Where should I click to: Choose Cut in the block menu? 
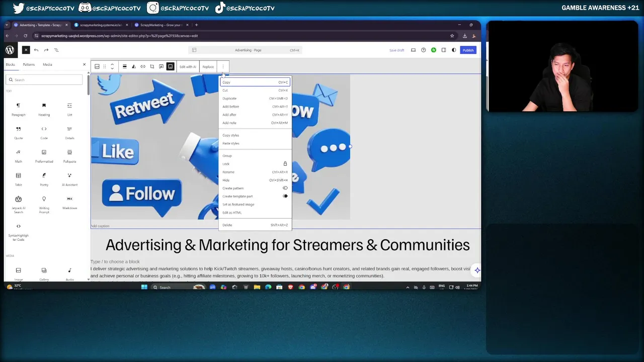pyautogui.click(x=255, y=90)
